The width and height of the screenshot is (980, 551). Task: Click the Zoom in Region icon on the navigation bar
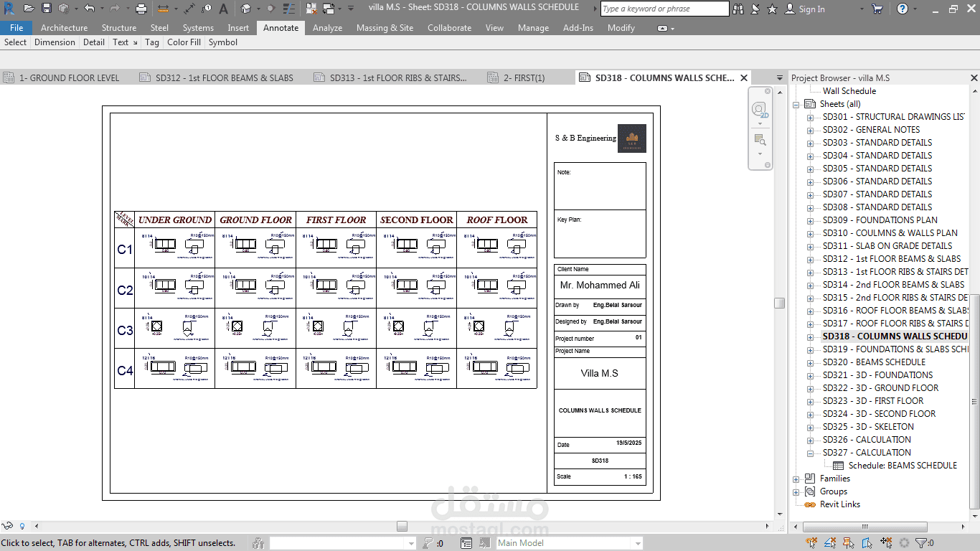pos(760,139)
